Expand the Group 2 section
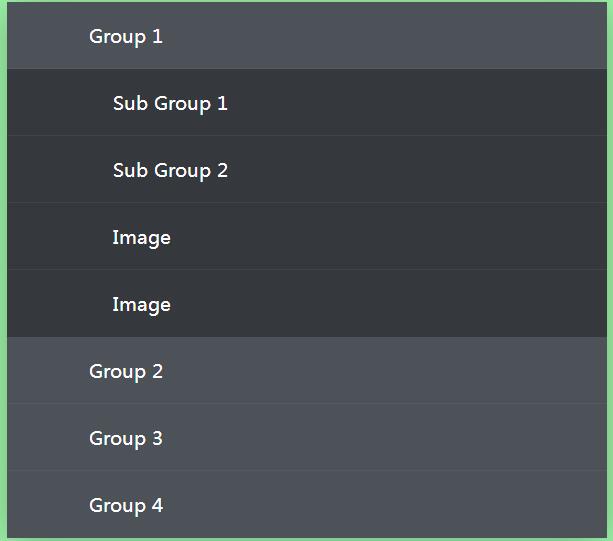This screenshot has height=541, width=613. [126, 371]
